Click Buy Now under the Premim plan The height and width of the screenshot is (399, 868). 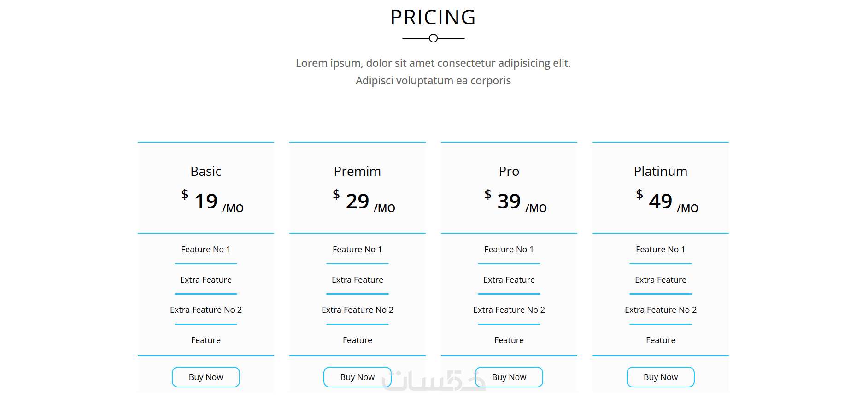tap(358, 377)
